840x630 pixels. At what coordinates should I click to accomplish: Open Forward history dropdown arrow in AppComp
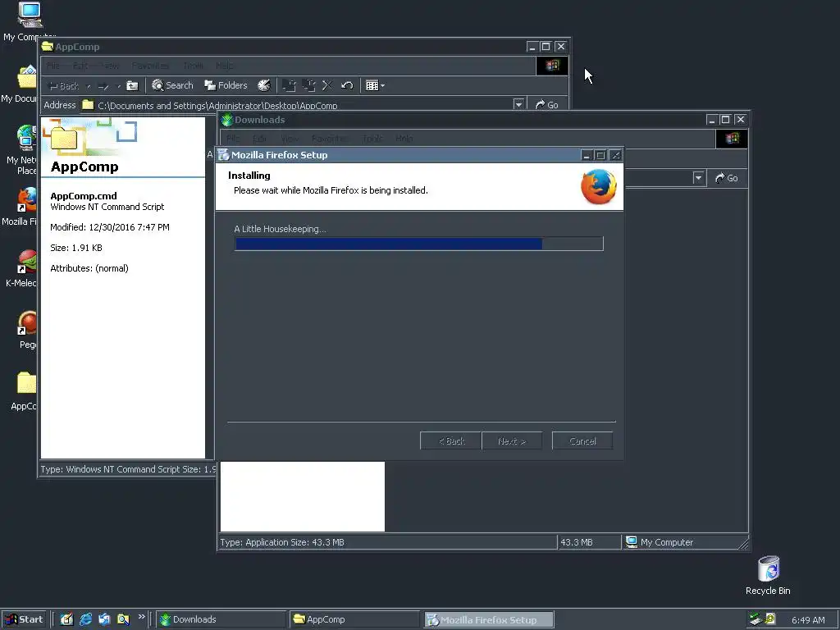pyautogui.click(x=118, y=85)
